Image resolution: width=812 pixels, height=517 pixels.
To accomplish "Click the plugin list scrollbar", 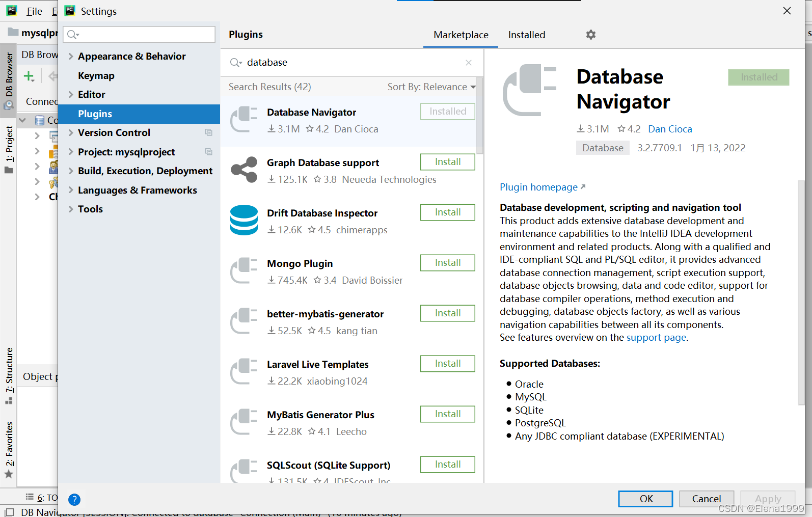I will click(x=479, y=115).
